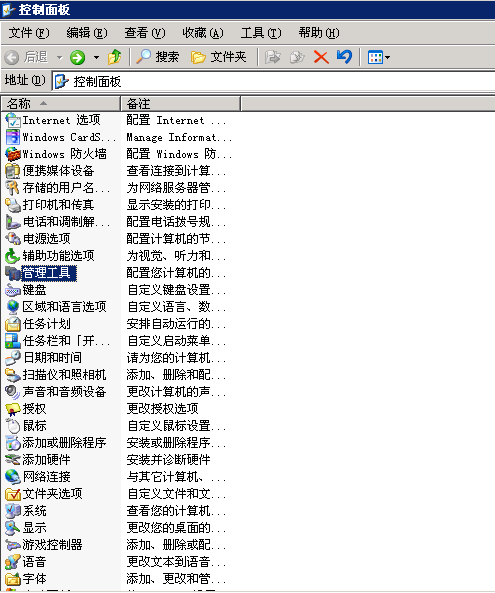Select the 扫描仪和照相机 icon

pos(12,375)
